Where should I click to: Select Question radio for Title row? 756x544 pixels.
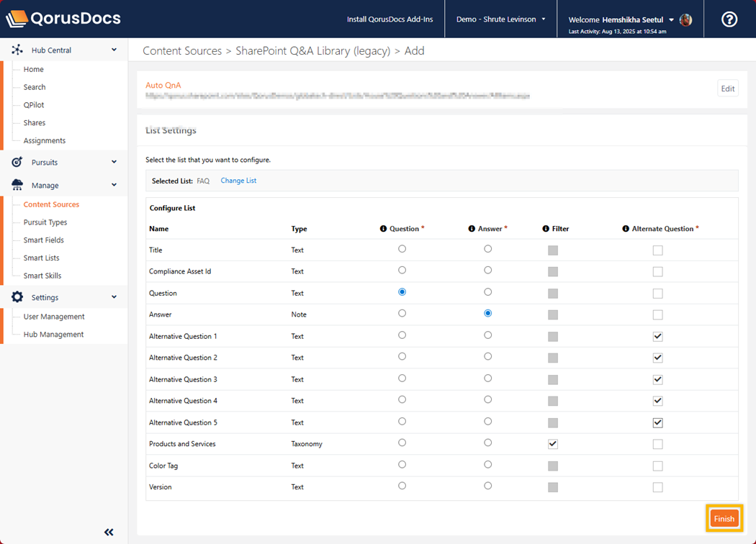[x=402, y=249]
